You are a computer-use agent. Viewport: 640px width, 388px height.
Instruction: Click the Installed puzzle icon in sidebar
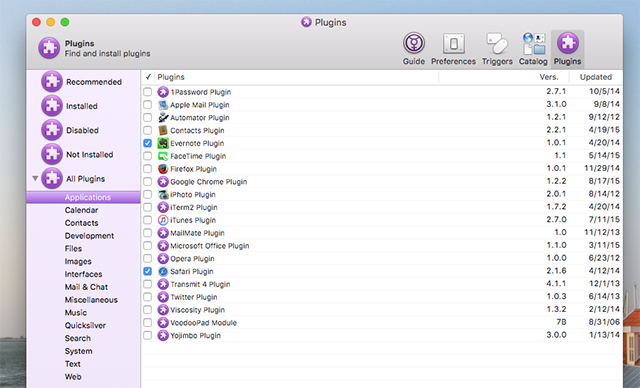click(x=52, y=106)
